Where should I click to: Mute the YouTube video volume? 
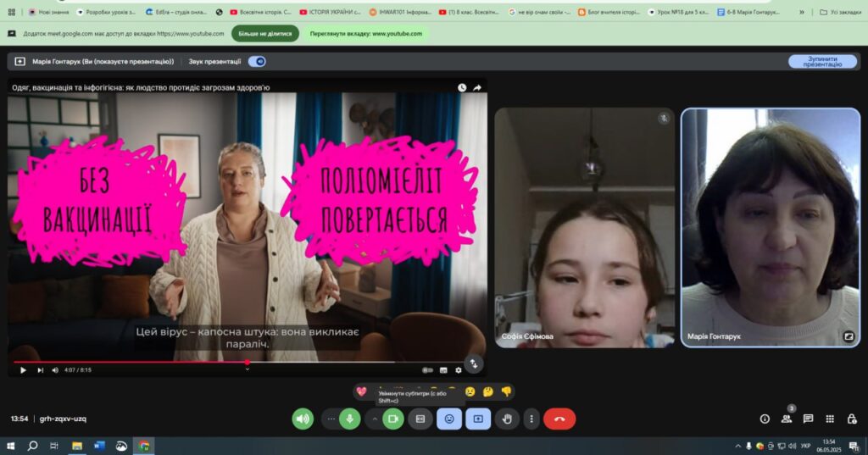pos(55,370)
